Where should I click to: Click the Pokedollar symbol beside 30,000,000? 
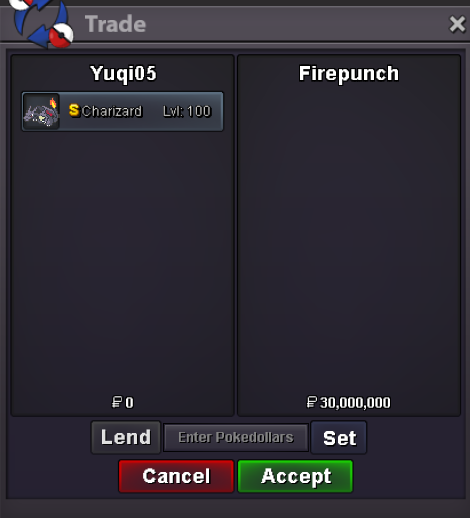coord(311,402)
